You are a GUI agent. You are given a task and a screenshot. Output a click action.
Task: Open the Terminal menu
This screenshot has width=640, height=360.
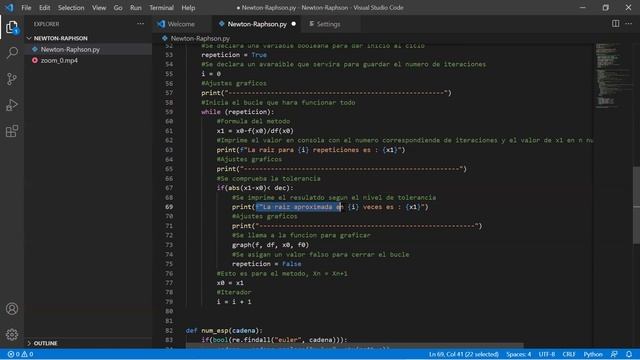click(161, 8)
